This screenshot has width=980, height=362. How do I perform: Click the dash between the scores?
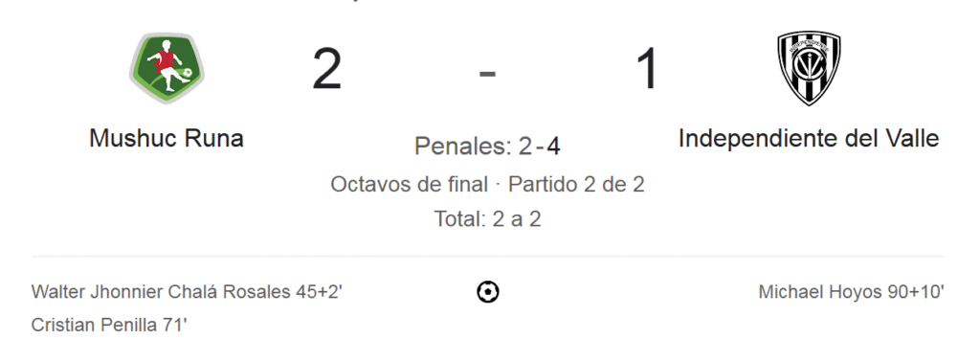point(487,74)
